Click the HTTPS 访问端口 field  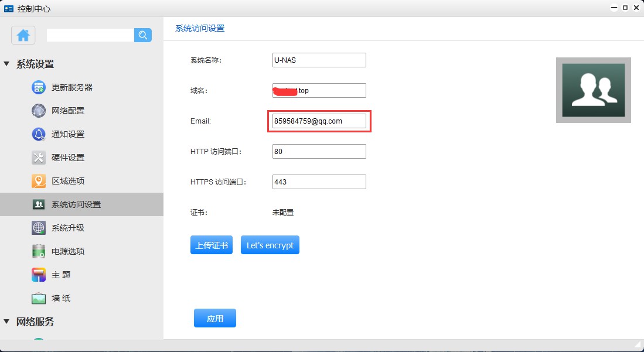click(319, 182)
